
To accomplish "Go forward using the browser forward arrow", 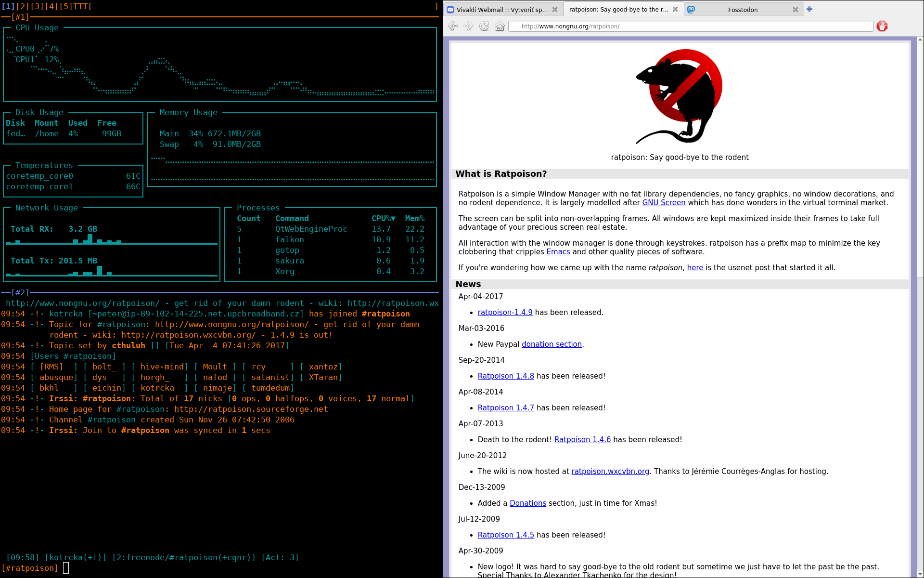I will 468,26.
